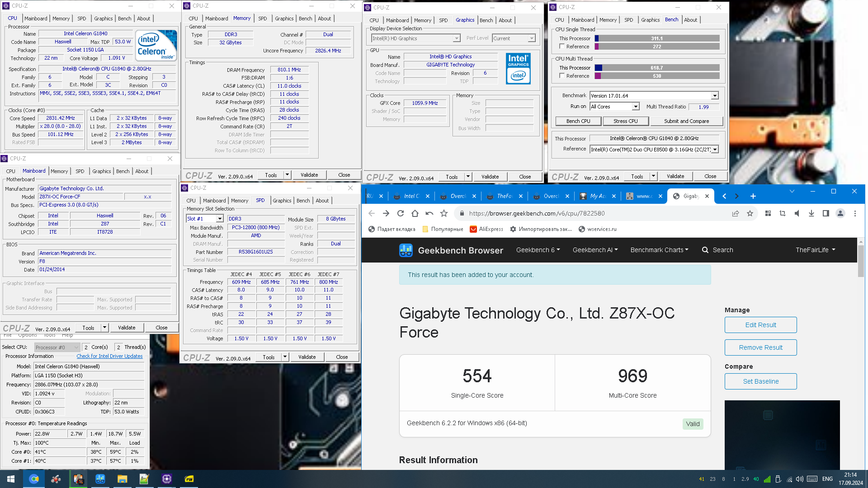Open SPD tab in the Memory CPU-Z window

pyautogui.click(x=263, y=19)
